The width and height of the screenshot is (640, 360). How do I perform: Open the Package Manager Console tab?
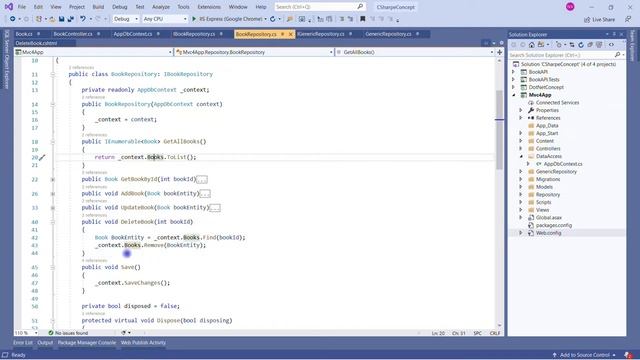click(x=87, y=343)
